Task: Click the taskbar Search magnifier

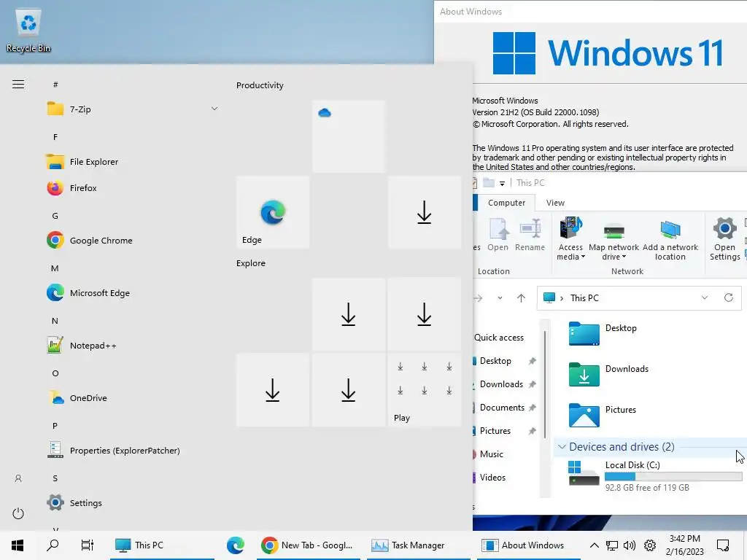Action: coord(53,545)
